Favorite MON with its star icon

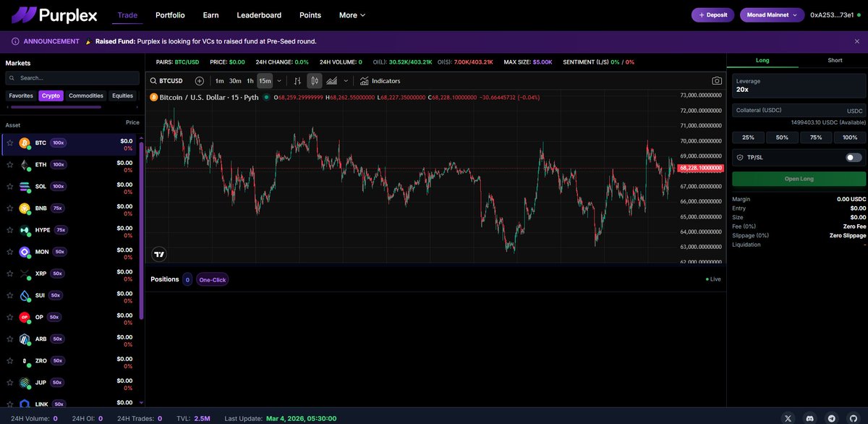10,252
